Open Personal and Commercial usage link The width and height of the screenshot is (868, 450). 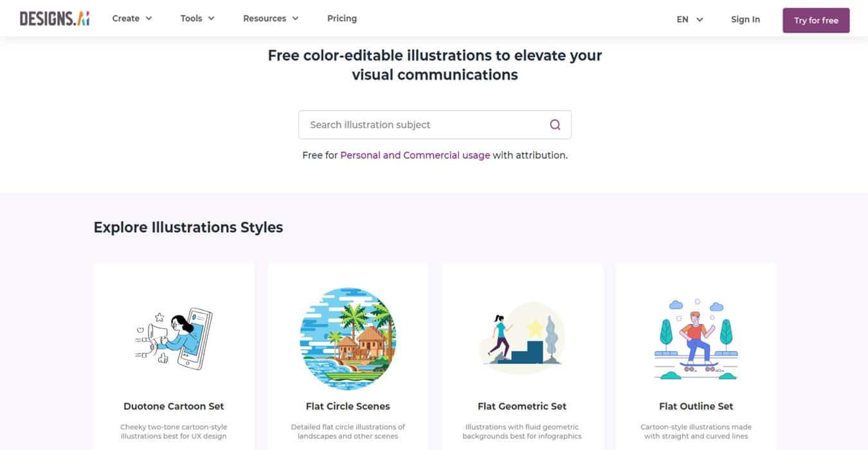tap(415, 155)
